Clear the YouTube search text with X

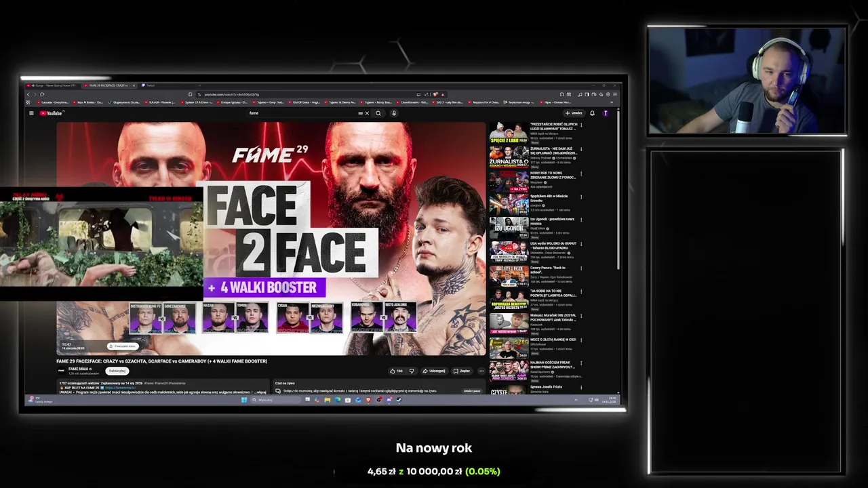click(367, 113)
